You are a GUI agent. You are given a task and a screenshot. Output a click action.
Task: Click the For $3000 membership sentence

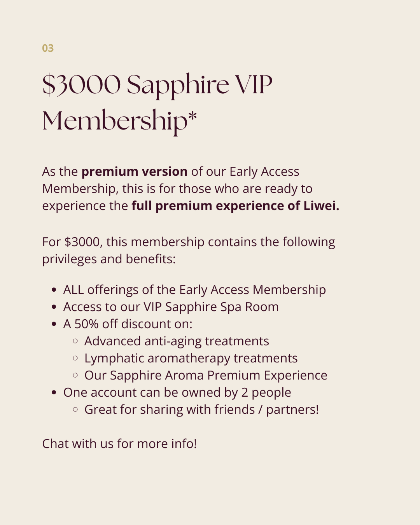[189, 242]
